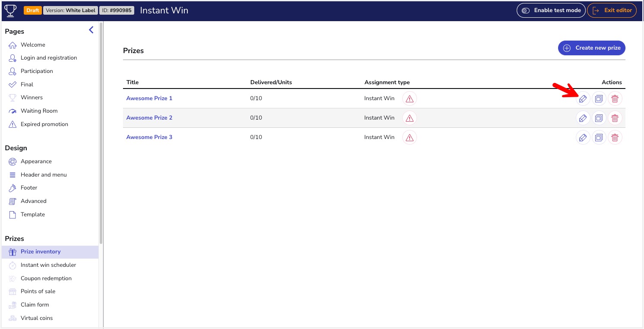
Task: Enable test mode
Action: [551, 10]
